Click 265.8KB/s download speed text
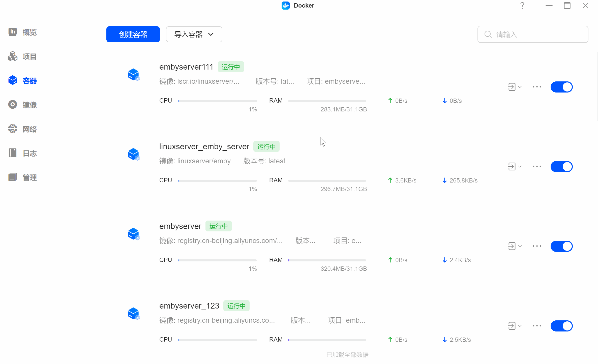This screenshot has height=364, width=598. 463,180
